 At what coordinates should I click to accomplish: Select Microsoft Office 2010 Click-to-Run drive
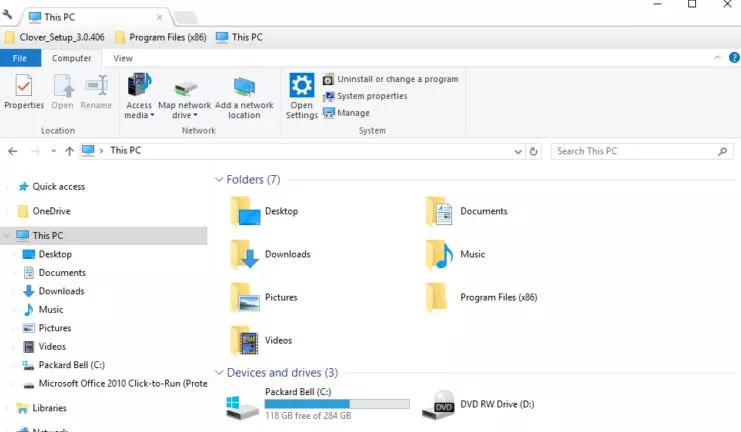(115, 383)
